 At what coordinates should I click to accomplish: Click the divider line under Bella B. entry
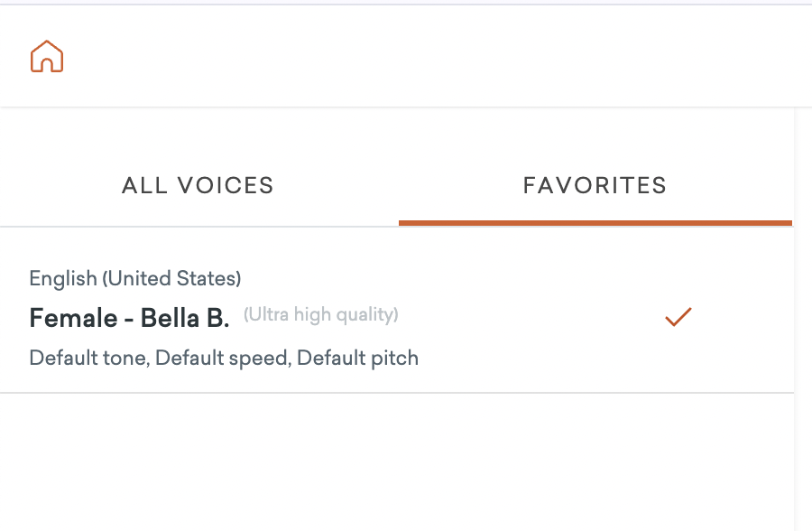click(397, 393)
